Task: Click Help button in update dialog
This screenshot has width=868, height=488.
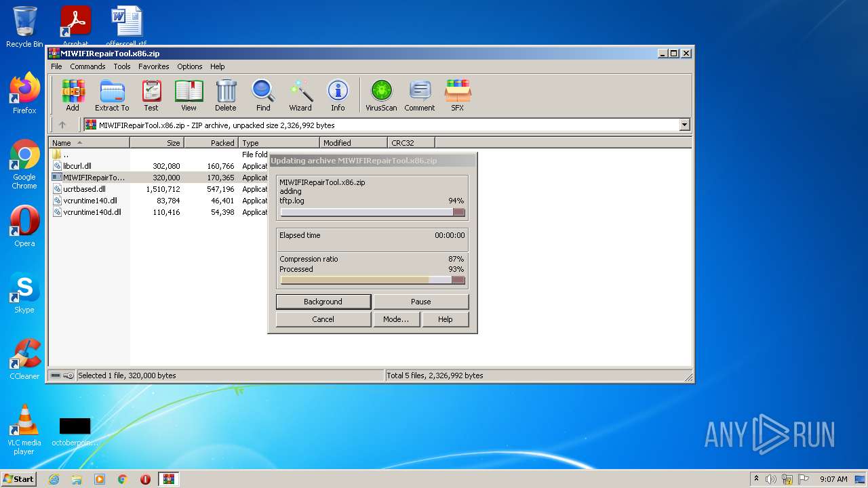Action: point(446,319)
